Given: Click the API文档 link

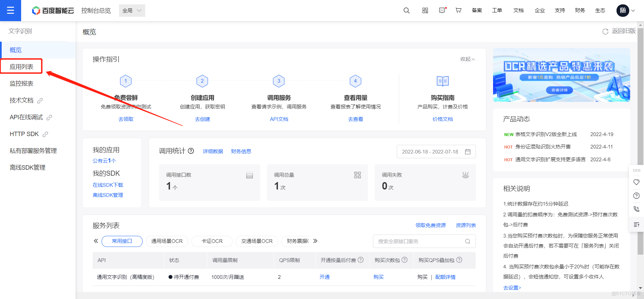Looking at the screenshot, I should pos(279,119).
